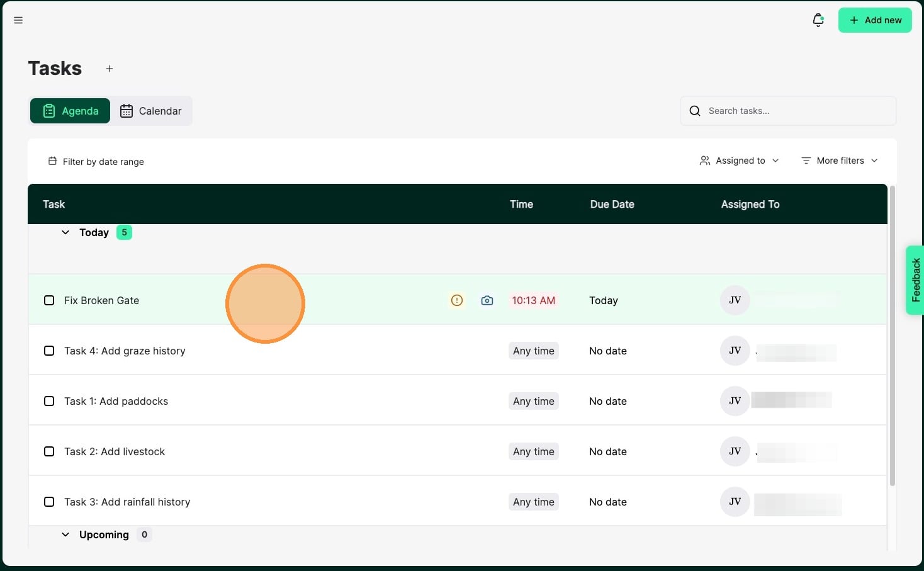This screenshot has height=571, width=924.
Task: Click the JV avatar for Task 1: Add paddocks
Action: coord(735,401)
